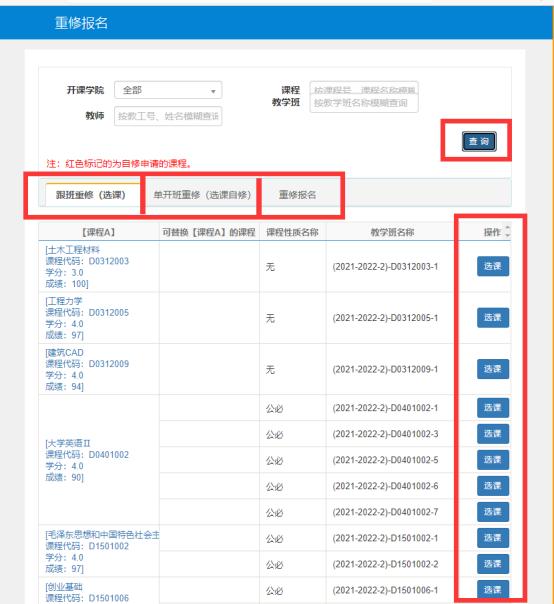Screen dimensions: 554x604
Task: Sort by the 操作 column arrows
Action: click(507, 231)
